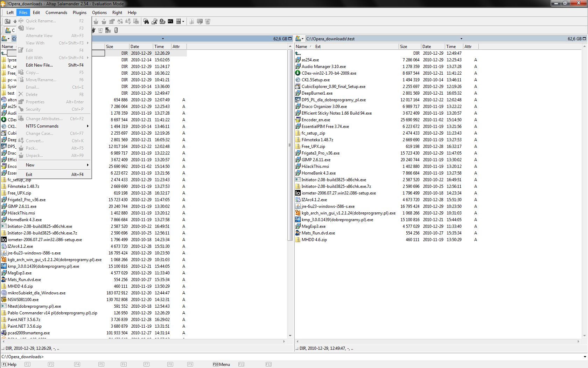Click the command line input field
This screenshot has height=368, width=588.
click(x=313, y=357)
